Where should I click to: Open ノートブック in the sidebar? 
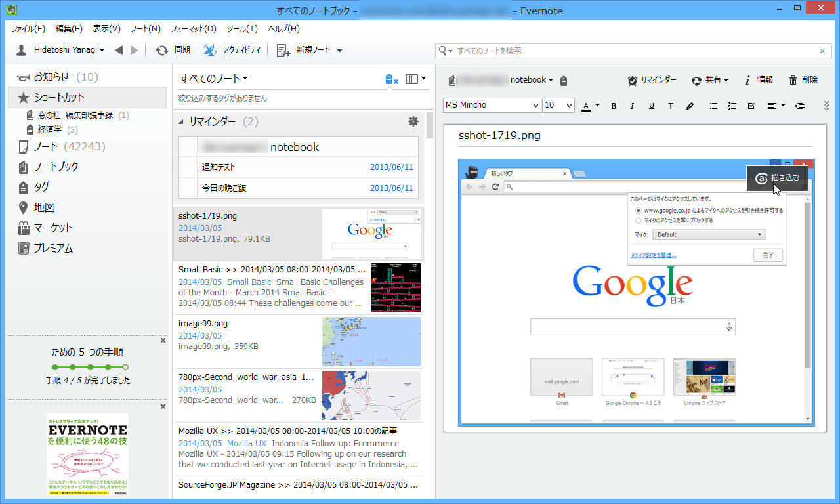[x=47, y=167]
